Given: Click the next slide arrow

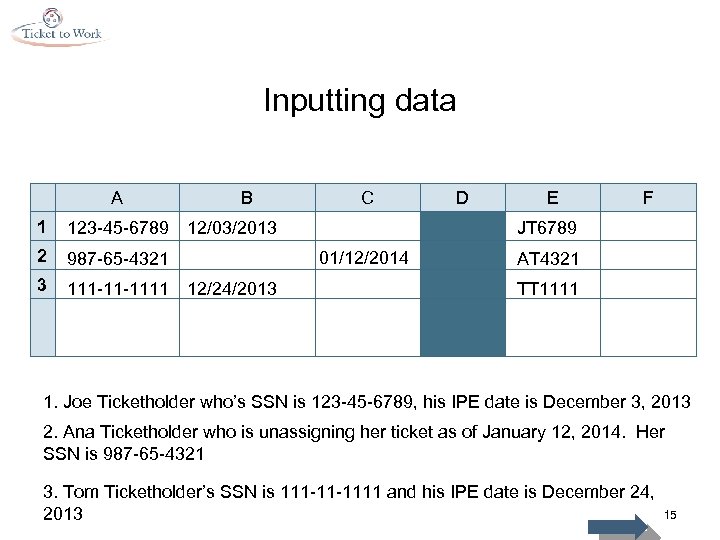Looking at the screenshot, I should [618, 525].
